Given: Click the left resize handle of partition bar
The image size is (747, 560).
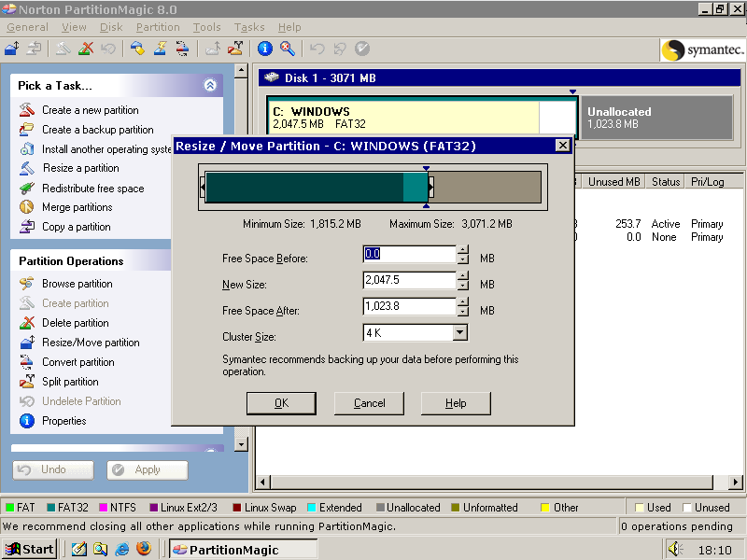Looking at the screenshot, I should click(203, 188).
